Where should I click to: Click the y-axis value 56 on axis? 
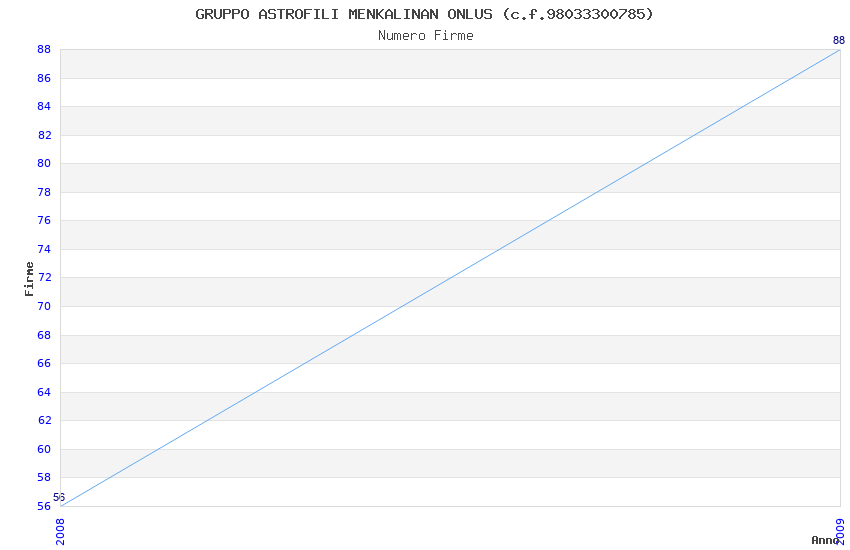pyautogui.click(x=44, y=506)
